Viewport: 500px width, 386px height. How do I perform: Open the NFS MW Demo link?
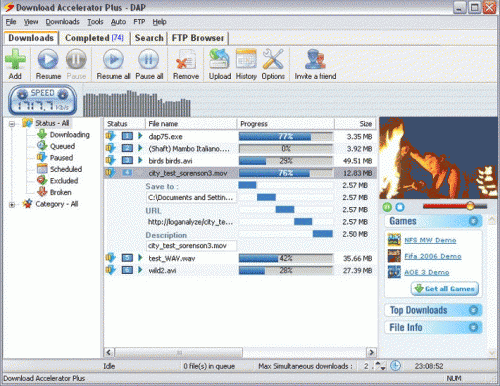[x=430, y=240]
